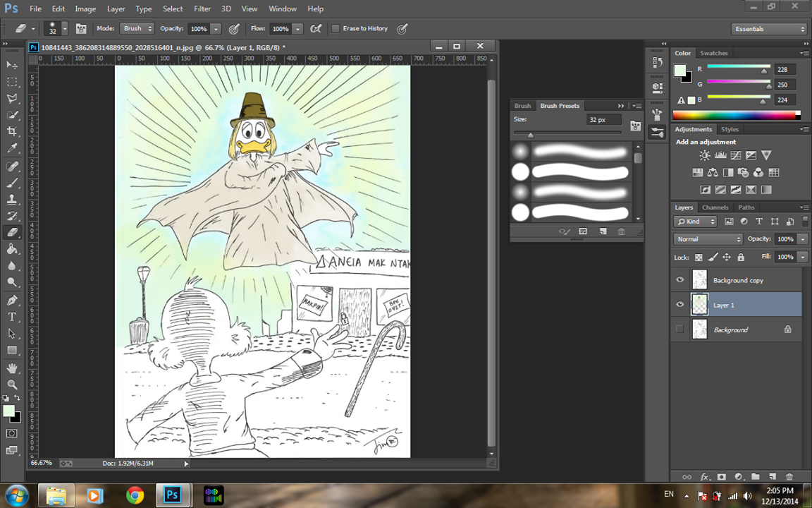Viewport: 812px width, 508px height.
Task: Click the foreground color swatch in Color panel
Action: [679, 70]
